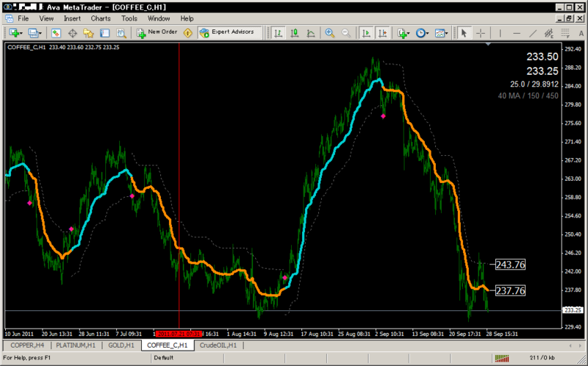Open the View menu
The width and height of the screenshot is (588, 366).
coord(46,18)
